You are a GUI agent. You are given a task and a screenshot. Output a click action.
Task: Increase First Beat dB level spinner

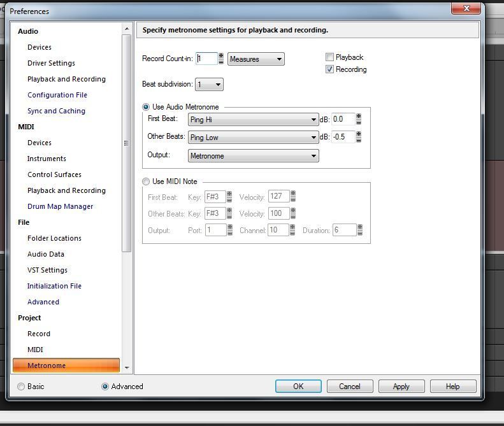click(x=359, y=117)
